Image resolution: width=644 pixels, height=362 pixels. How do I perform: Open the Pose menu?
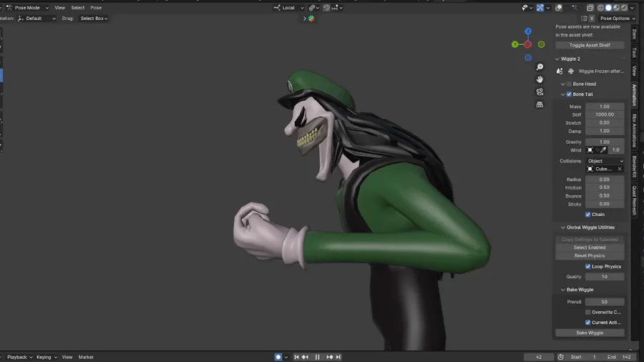[x=96, y=8]
